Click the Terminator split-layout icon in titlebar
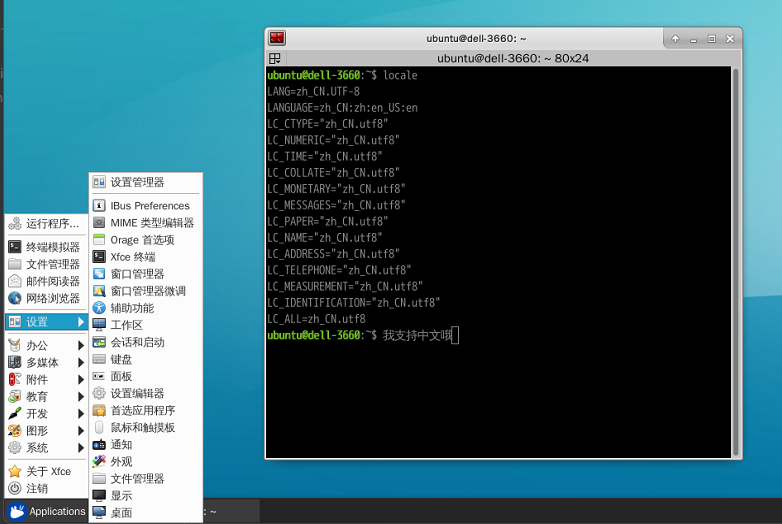Screen dimensions: 782x524 click(275, 58)
